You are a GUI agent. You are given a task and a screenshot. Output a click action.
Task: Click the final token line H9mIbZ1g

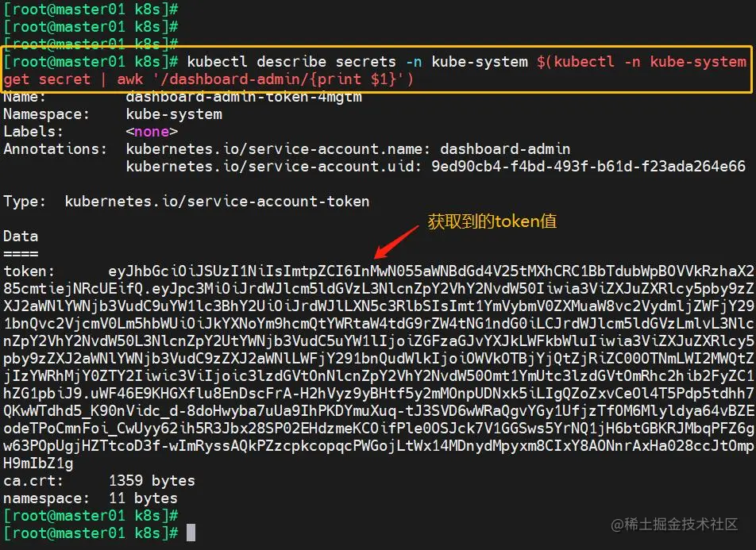[x=38, y=463]
